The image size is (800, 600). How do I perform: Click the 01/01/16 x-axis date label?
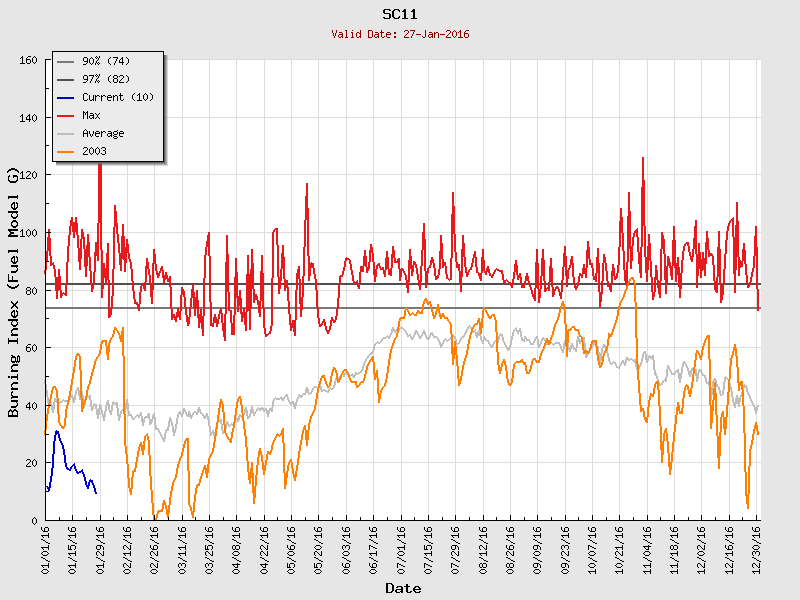click(46, 548)
